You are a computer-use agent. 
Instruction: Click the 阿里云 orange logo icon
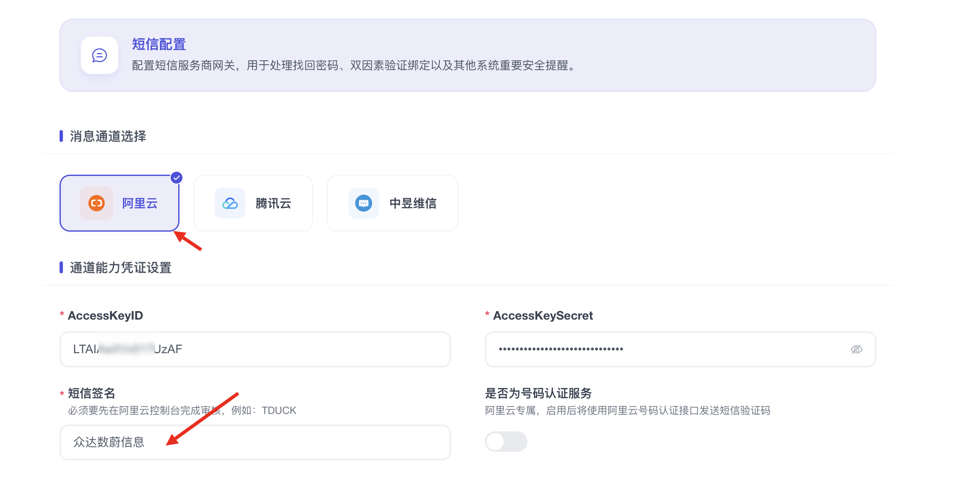tap(97, 203)
